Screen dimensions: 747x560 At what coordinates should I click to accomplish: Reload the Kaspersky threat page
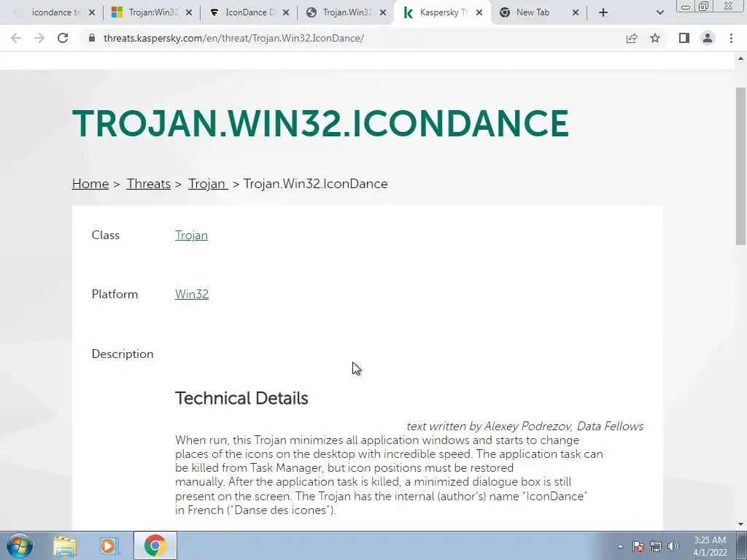coord(63,38)
